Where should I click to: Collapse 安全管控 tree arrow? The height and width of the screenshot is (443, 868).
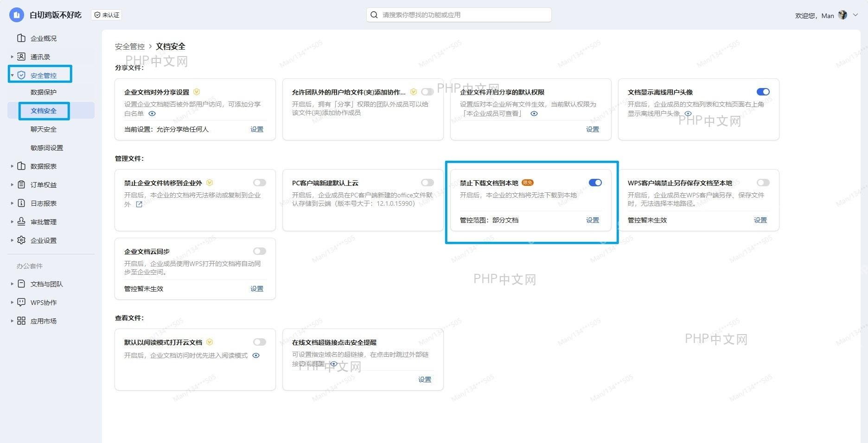coord(12,75)
